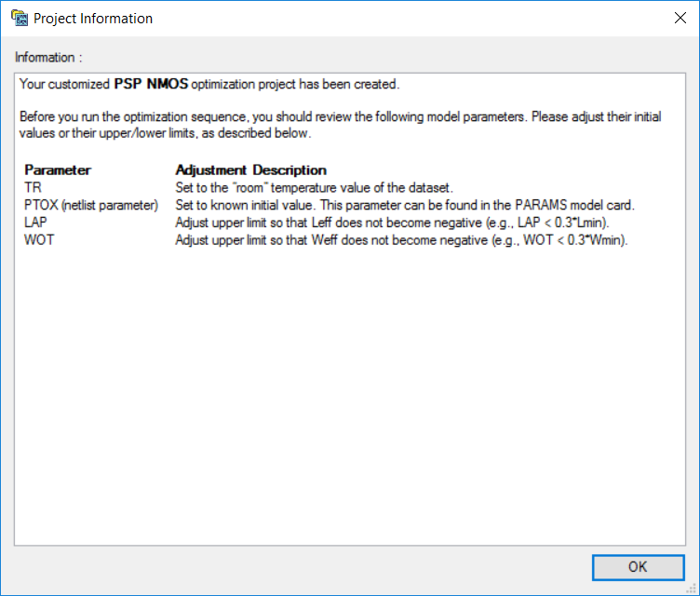Close the Project Information dialog
700x596 pixels.
pos(680,18)
